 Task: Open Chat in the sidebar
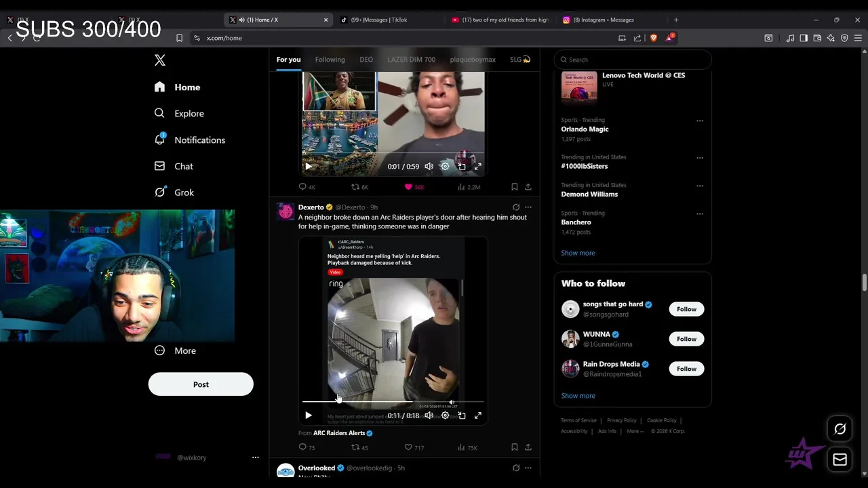coord(174,166)
